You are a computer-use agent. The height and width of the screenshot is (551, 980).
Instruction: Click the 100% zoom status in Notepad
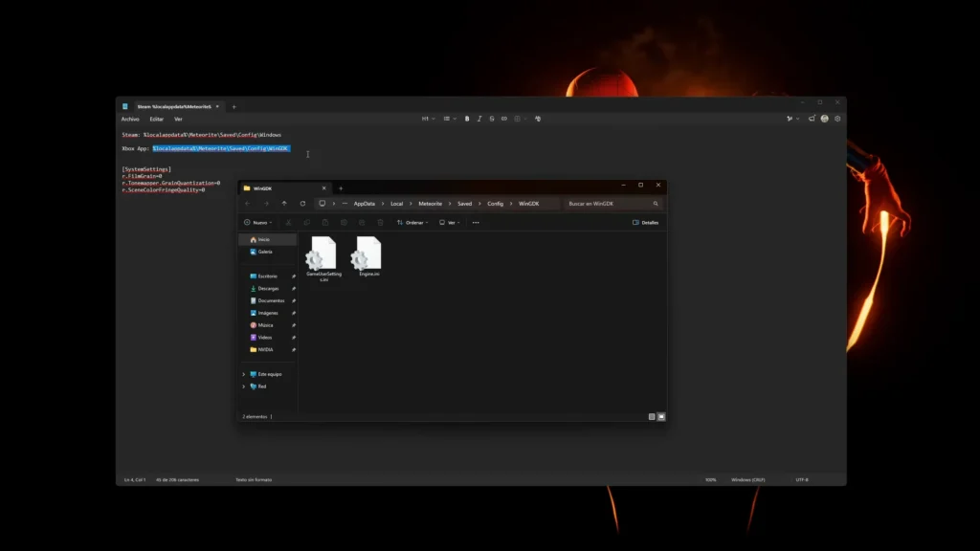711,480
